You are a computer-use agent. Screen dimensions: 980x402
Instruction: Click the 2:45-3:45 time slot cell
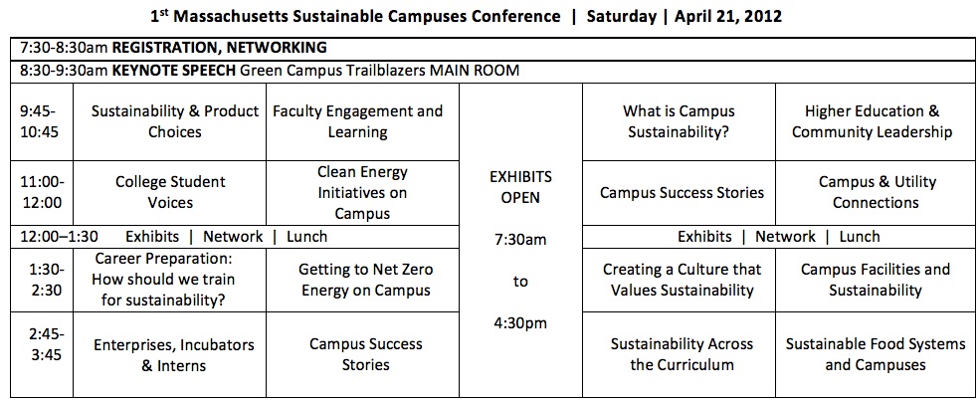coord(42,354)
